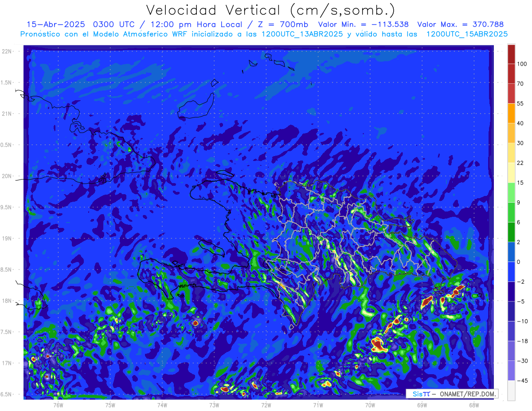Click the "-45" value on the color scale

pos(522,380)
